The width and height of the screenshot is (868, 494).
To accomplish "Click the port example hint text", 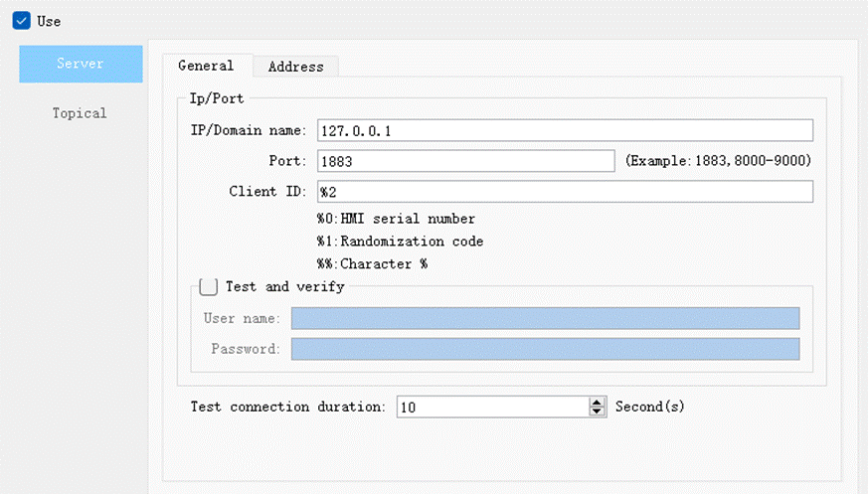I will pos(718,161).
